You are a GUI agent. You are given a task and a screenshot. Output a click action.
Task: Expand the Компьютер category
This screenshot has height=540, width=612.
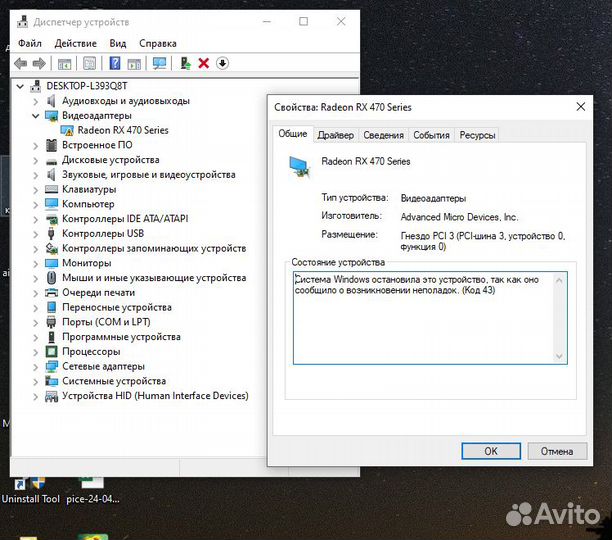[36, 204]
